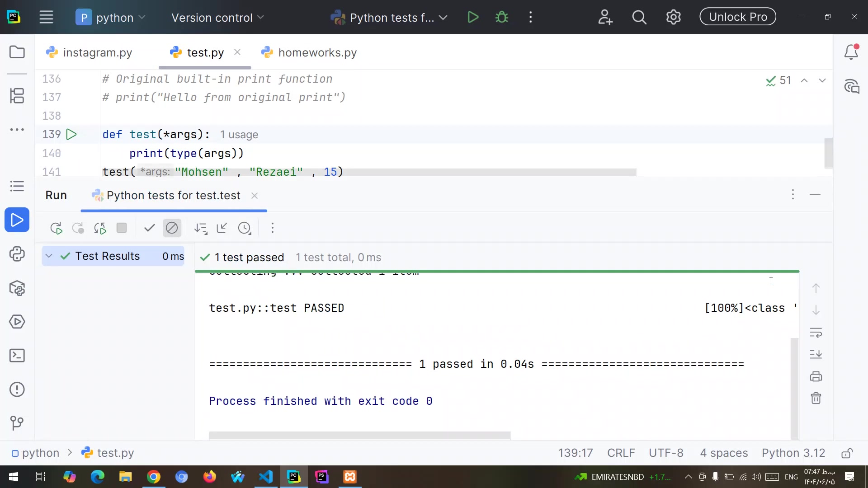Viewport: 868px width, 488px height.
Task: Open Test History clock icon
Action: point(245,228)
